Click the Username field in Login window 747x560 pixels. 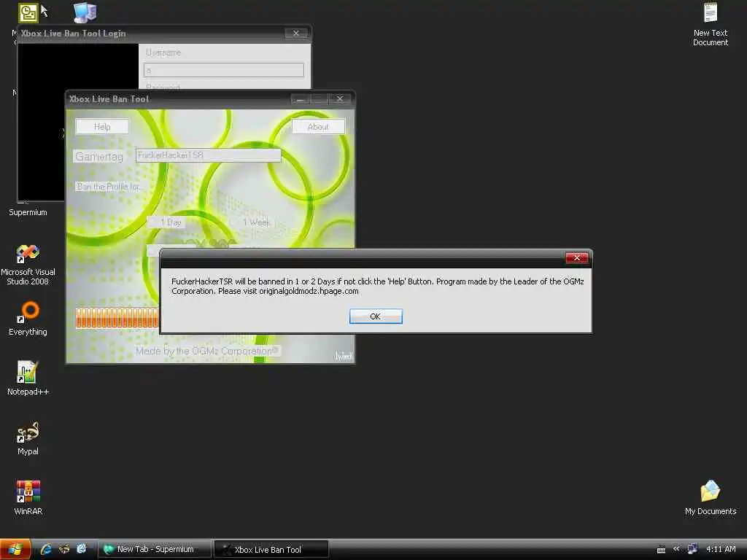point(223,70)
